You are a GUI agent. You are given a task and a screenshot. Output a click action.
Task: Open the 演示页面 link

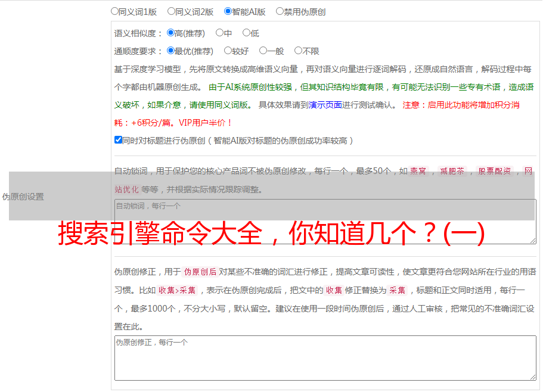click(x=325, y=105)
